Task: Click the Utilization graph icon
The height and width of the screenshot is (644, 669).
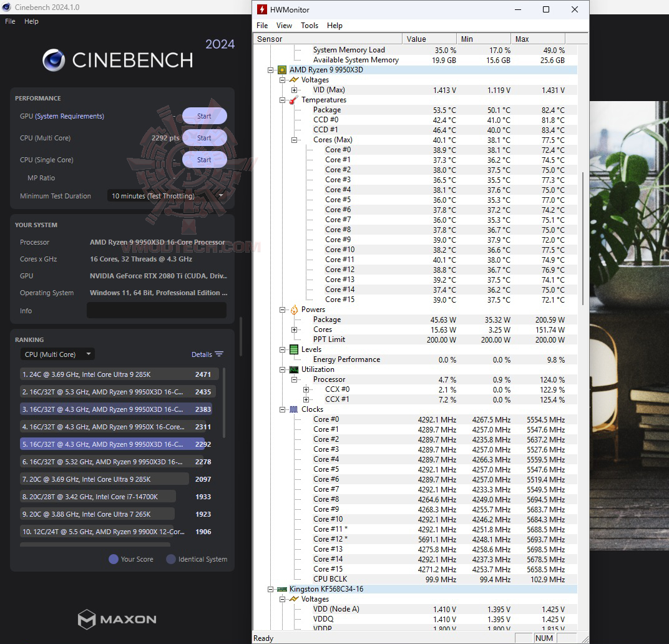Action: click(294, 369)
